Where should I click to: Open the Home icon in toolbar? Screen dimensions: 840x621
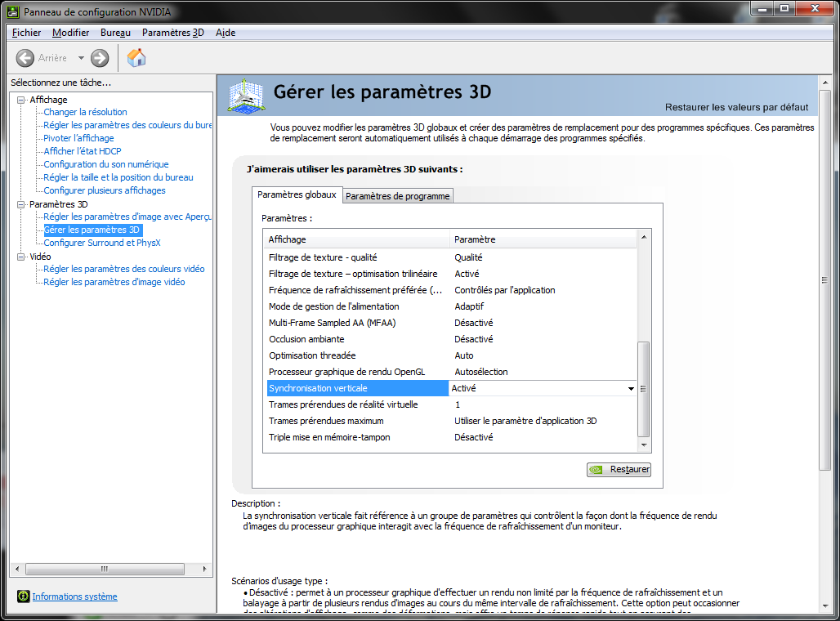pyautogui.click(x=136, y=57)
